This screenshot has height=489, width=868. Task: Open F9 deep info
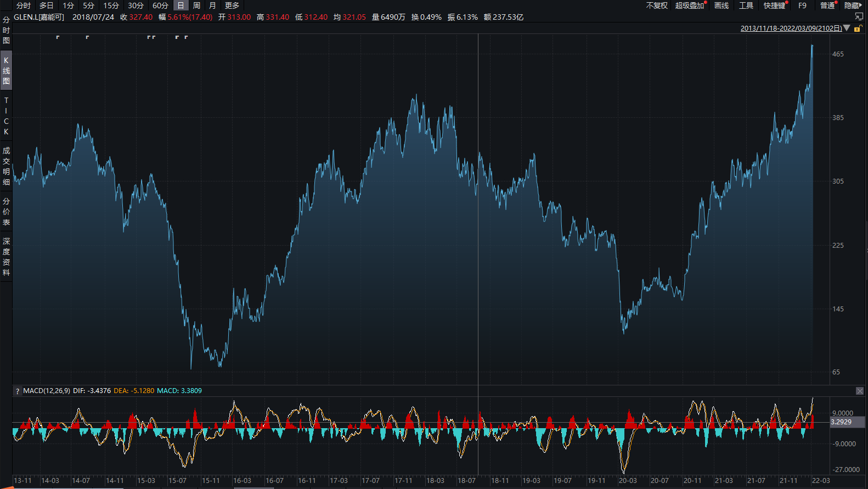(802, 5)
